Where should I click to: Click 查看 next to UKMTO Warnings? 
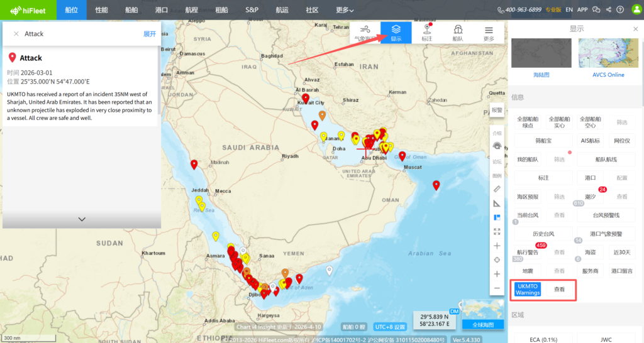click(559, 290)
